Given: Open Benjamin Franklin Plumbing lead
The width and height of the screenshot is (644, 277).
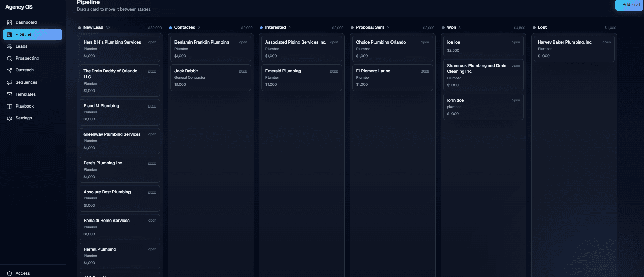Looking at the screenshot, I should click(x=243, y=42).
